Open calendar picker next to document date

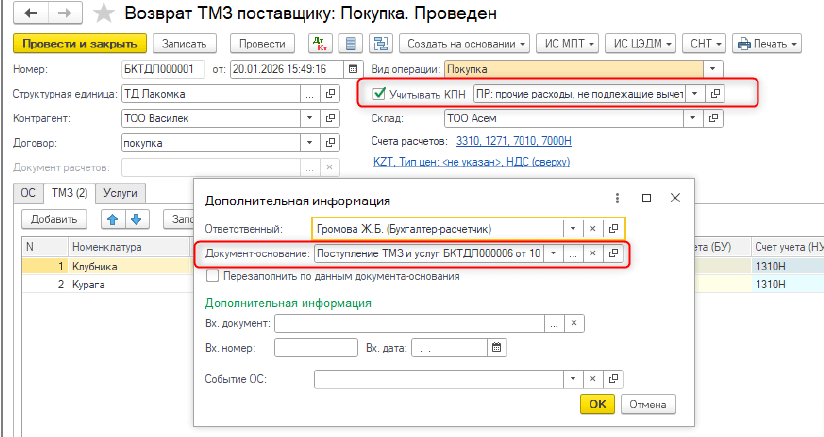click(349, 69)
